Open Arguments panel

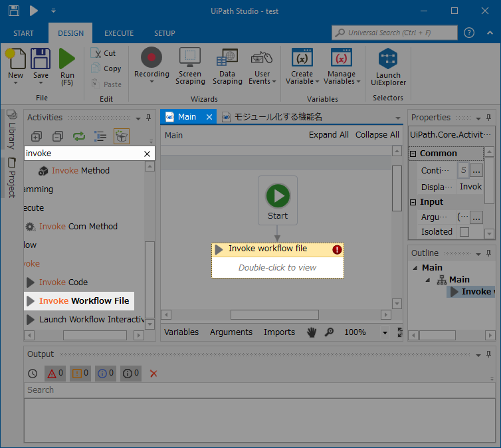click(231, 332)
